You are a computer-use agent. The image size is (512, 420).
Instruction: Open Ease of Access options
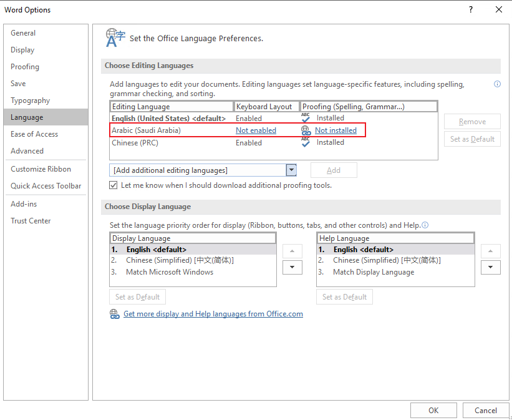pyautogui.click(x=46, y=134)
